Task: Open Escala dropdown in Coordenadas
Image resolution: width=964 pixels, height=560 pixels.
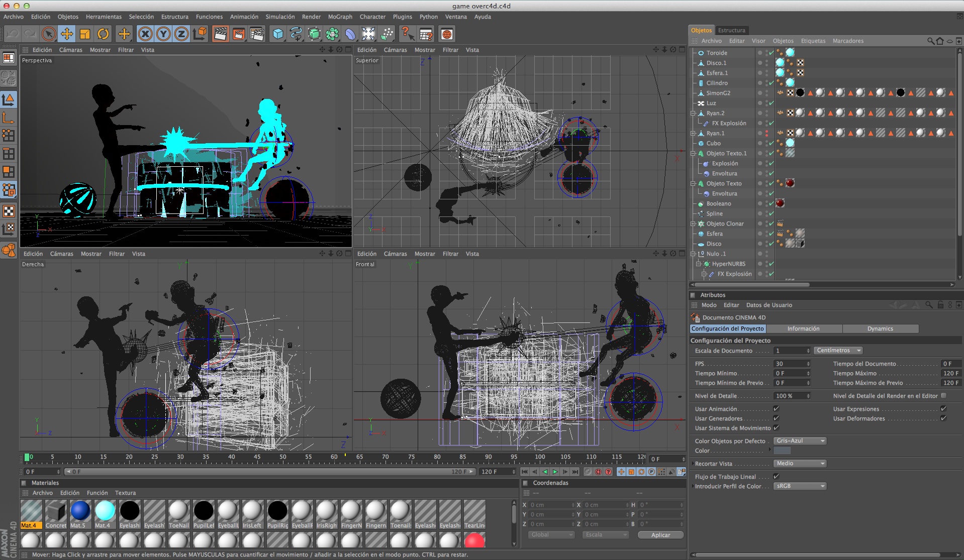Action: 606,535
